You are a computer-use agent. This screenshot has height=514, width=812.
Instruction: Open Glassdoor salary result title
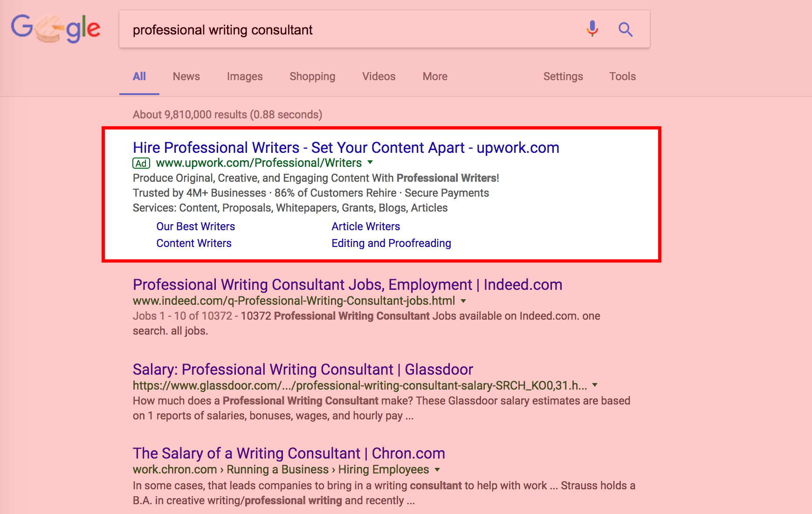[x=303, y=370]
